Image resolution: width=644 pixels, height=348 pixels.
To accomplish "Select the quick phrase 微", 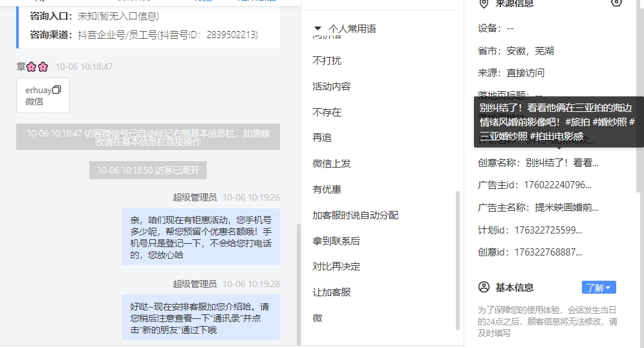I will click(x=317, y=318).
